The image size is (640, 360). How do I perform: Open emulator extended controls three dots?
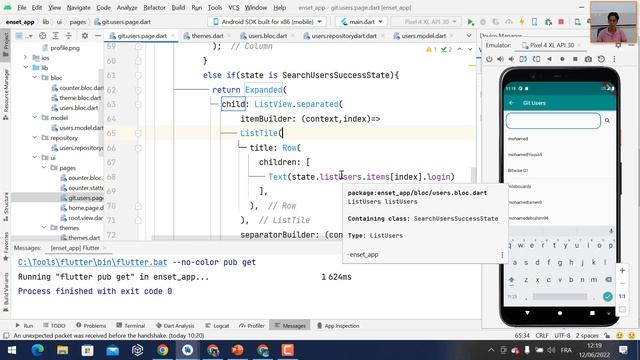tap(614, 59)
